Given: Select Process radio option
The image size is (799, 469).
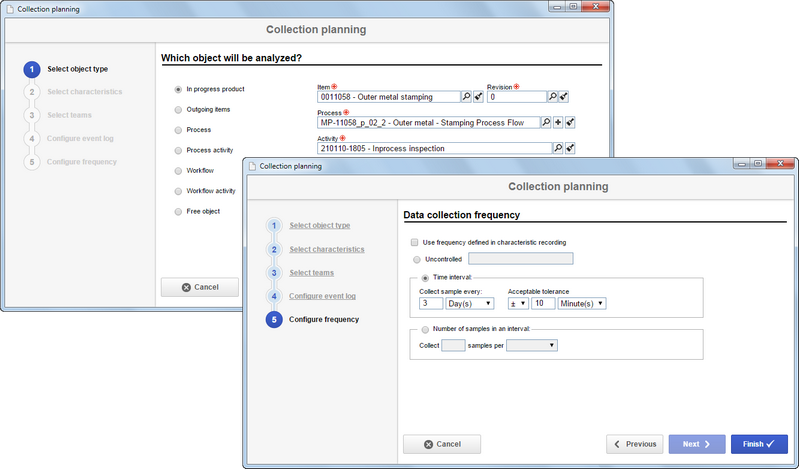Looking at the screenshot, I should pos(178,130).
